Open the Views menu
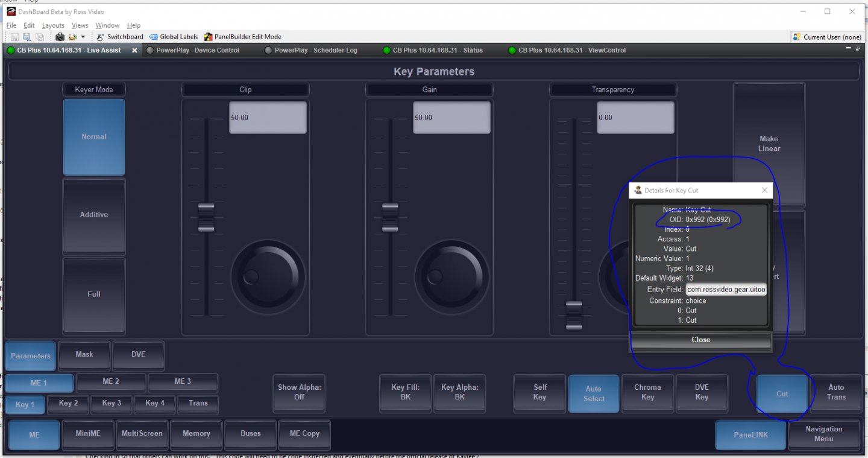This screenshot has width=868, height=458. [80, 25]
